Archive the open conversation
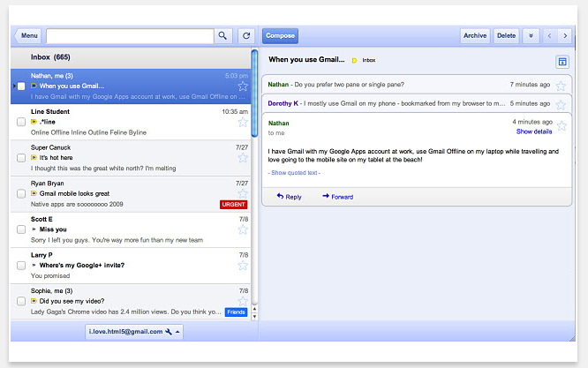Screen dimensions: 588x368 (x=475, y=36)
